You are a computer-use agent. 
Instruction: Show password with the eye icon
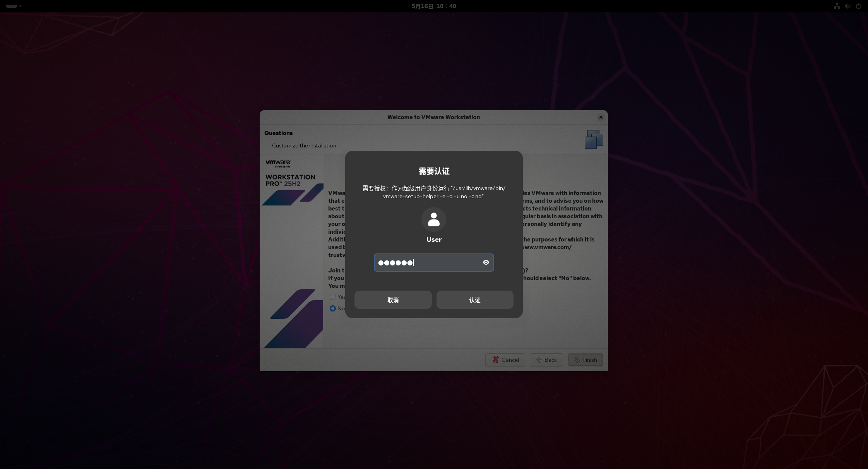coord(486,262)
